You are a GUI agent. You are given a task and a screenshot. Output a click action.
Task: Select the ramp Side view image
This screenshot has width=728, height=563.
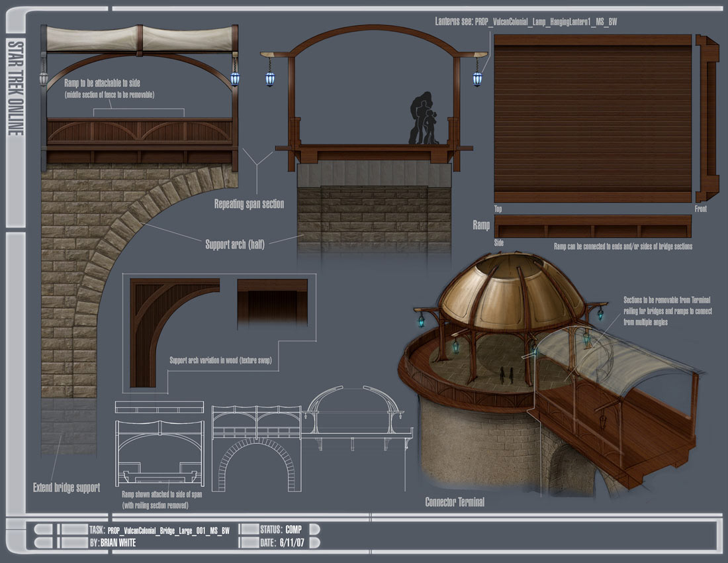(x=592, y=227)
